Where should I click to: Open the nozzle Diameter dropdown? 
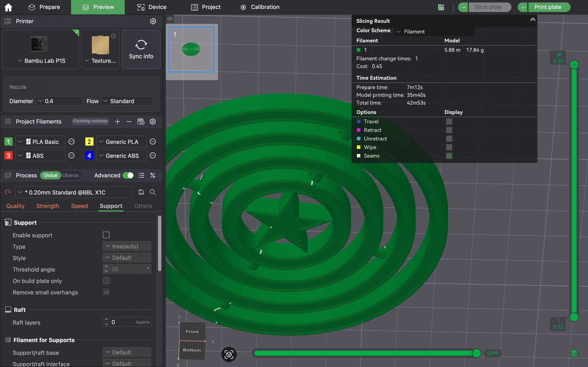point(59,101)
